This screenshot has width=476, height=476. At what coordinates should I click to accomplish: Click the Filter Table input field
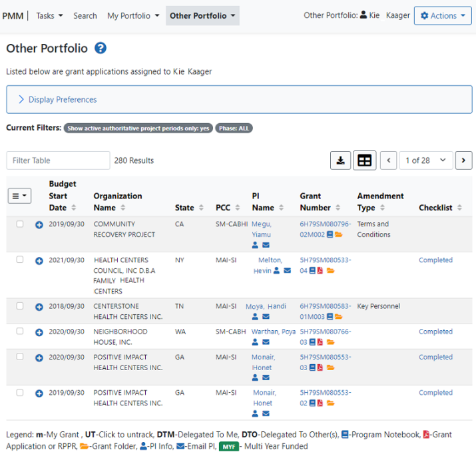59,160
